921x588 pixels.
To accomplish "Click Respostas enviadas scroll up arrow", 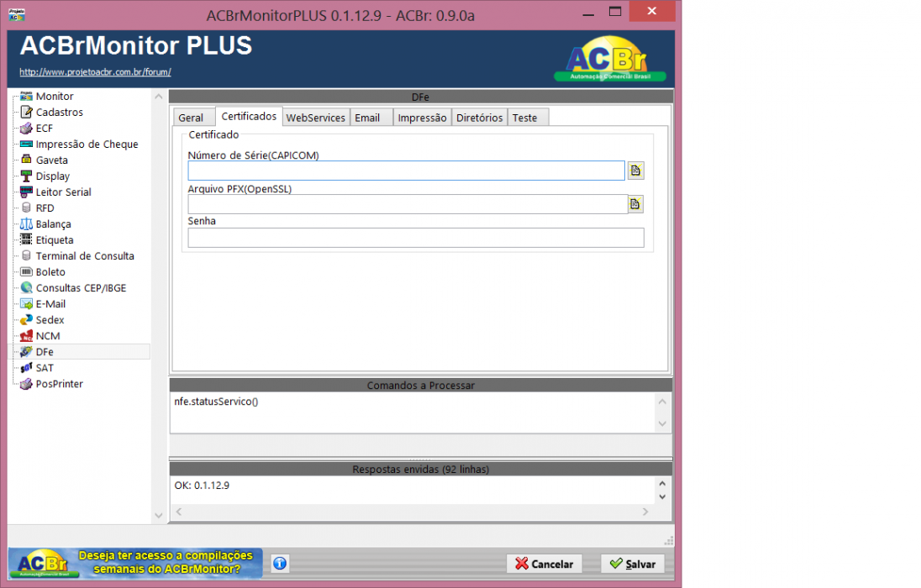I will click(662, 484).
